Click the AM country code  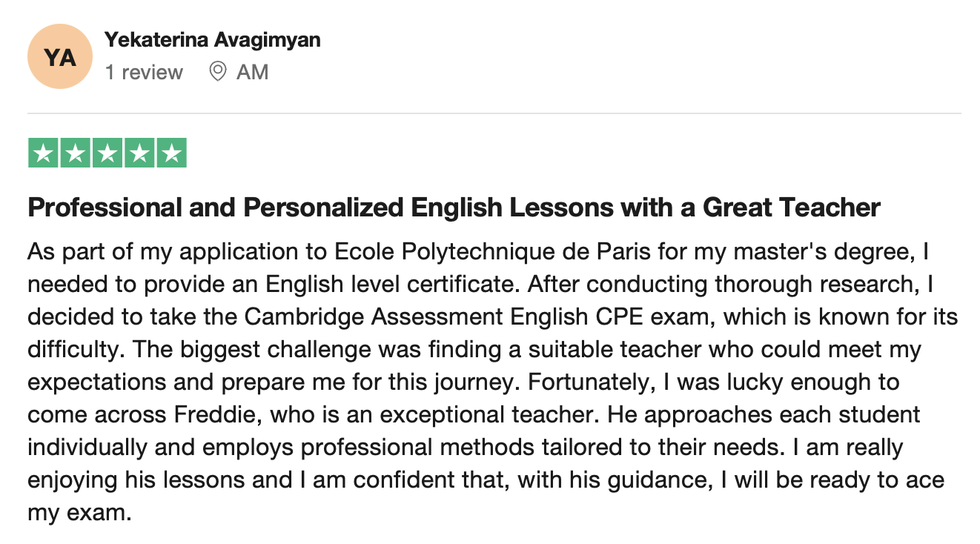point(252,73)
